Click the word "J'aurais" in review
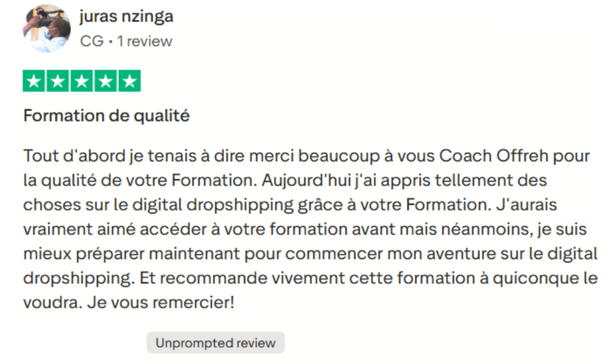This screenshot has height=364, width=607. (527, 205)
